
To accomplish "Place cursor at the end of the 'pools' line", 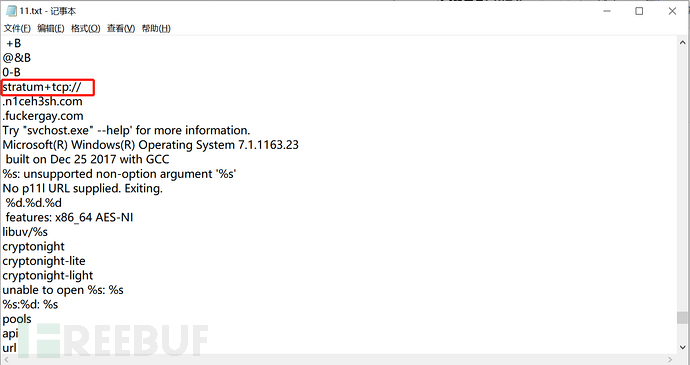I will click(x=32, y=319).
